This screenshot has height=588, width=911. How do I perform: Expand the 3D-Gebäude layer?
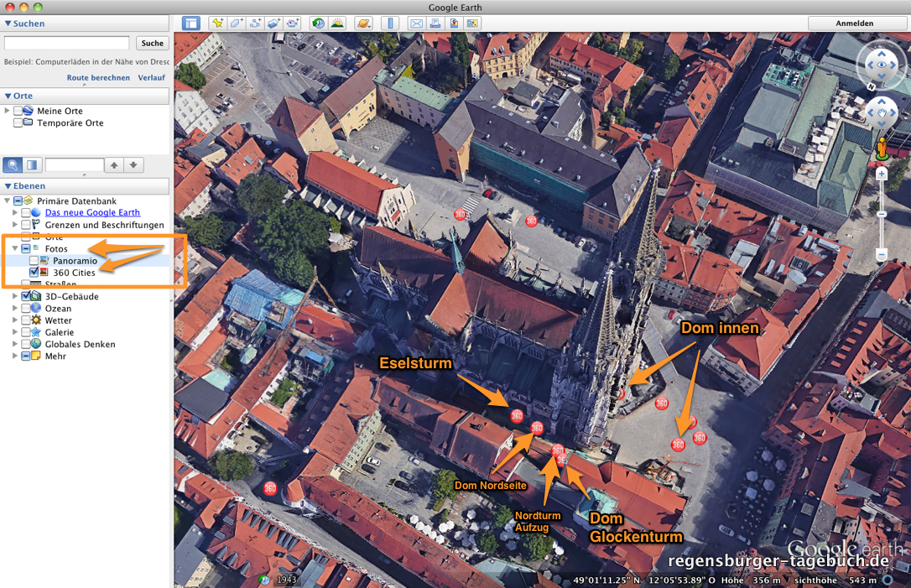(15, 296)
